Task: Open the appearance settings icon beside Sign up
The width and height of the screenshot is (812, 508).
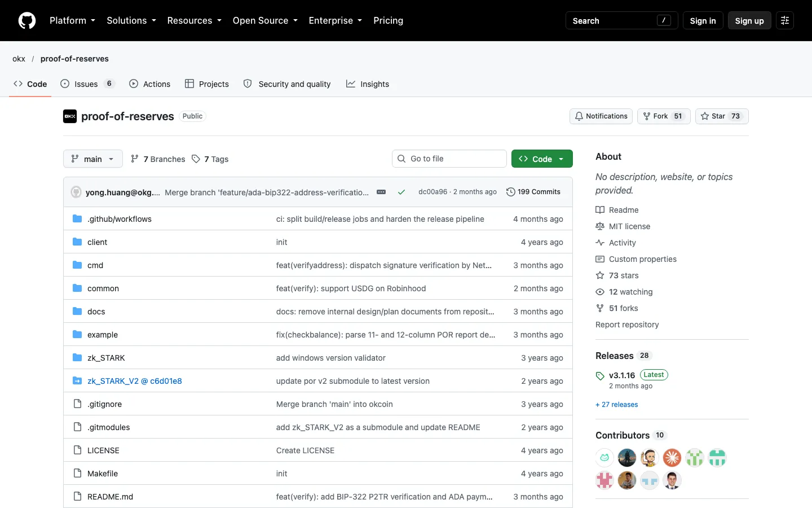Action: [x=784, y=20]
